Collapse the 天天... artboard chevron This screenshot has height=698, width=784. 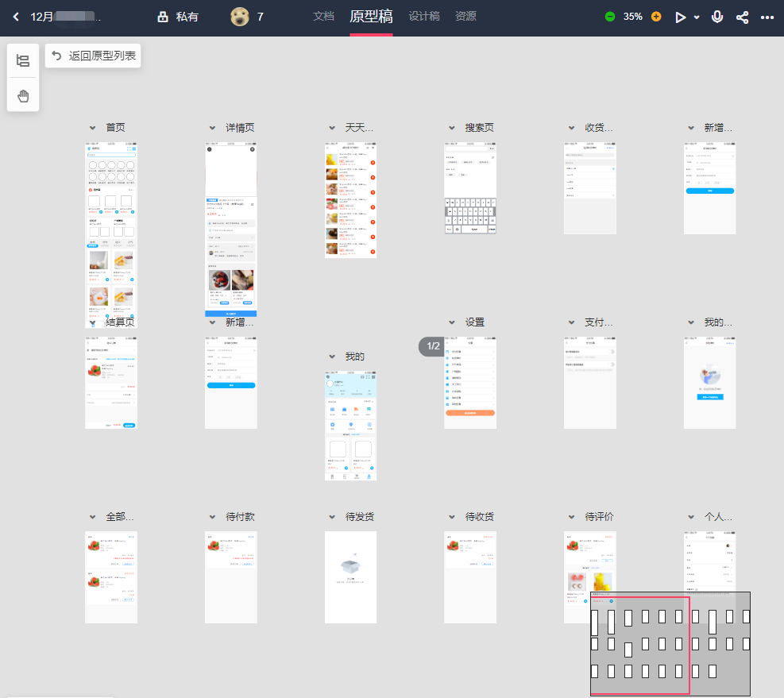click(x=332, y=128)
